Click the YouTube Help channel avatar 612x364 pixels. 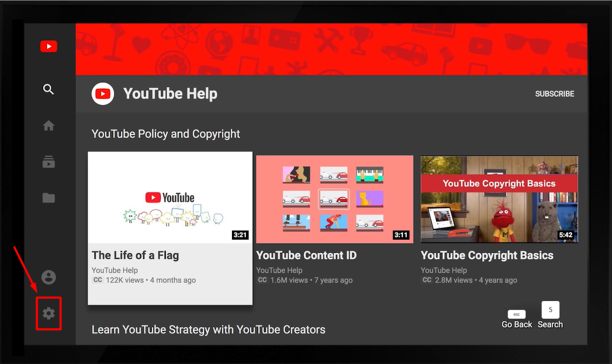[103, 94]
